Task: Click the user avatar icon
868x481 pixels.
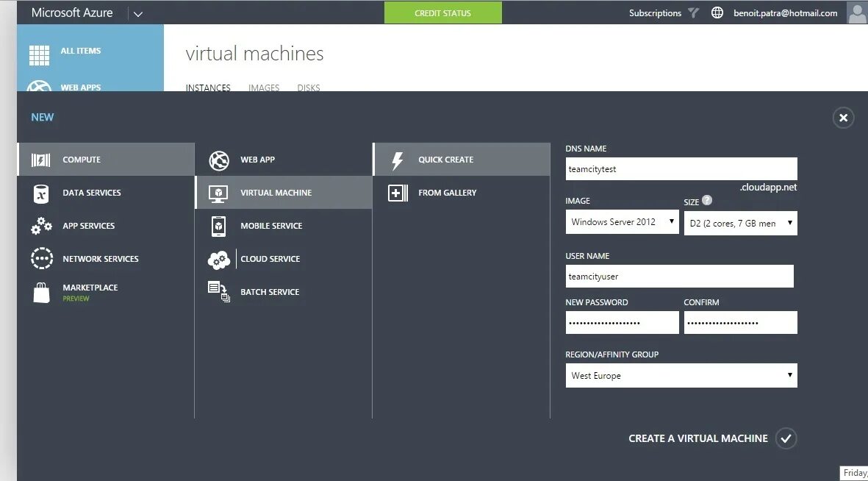Action: [x=857, y=13]
